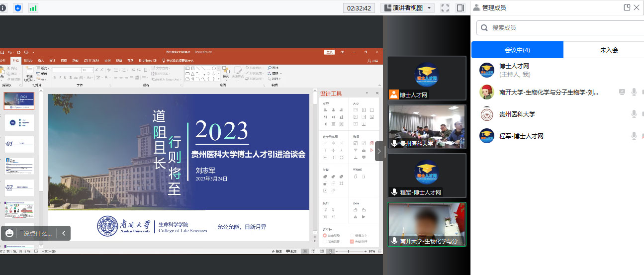
Task: Select the 南开大学-生物化学与分子生物学 member row
Action: tap(557, 92)
